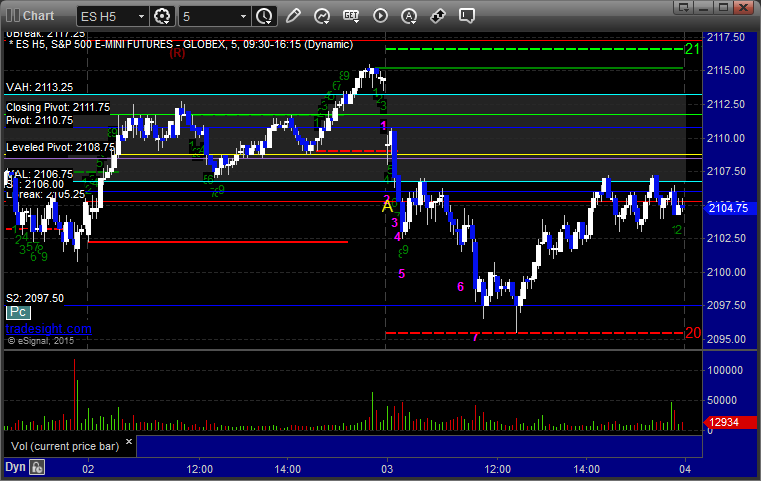Image resolution: width=761 pixels, height=481 pixels.
Task: Click the eSignal, 2015 copyright text
Action: coord(41,341)
